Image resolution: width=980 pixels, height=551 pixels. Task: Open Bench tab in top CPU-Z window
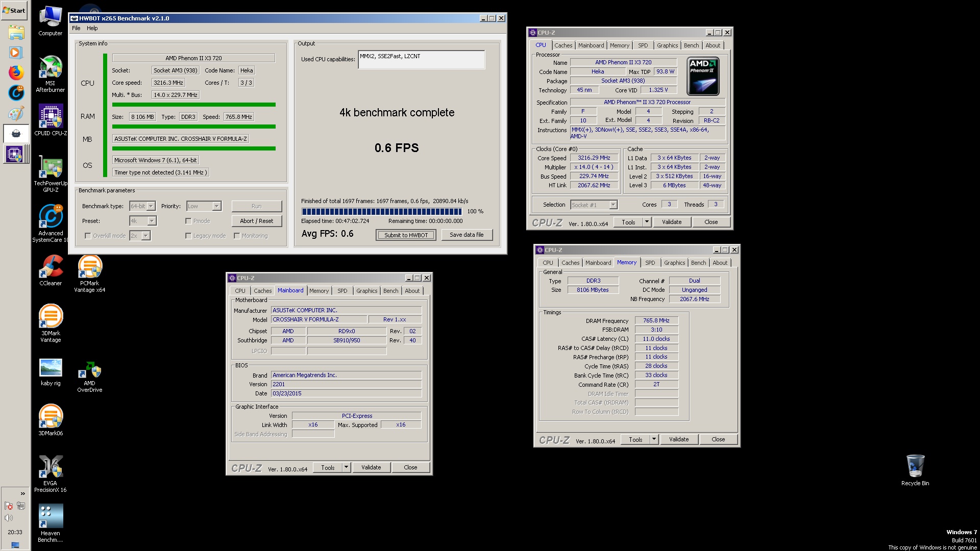692,45
